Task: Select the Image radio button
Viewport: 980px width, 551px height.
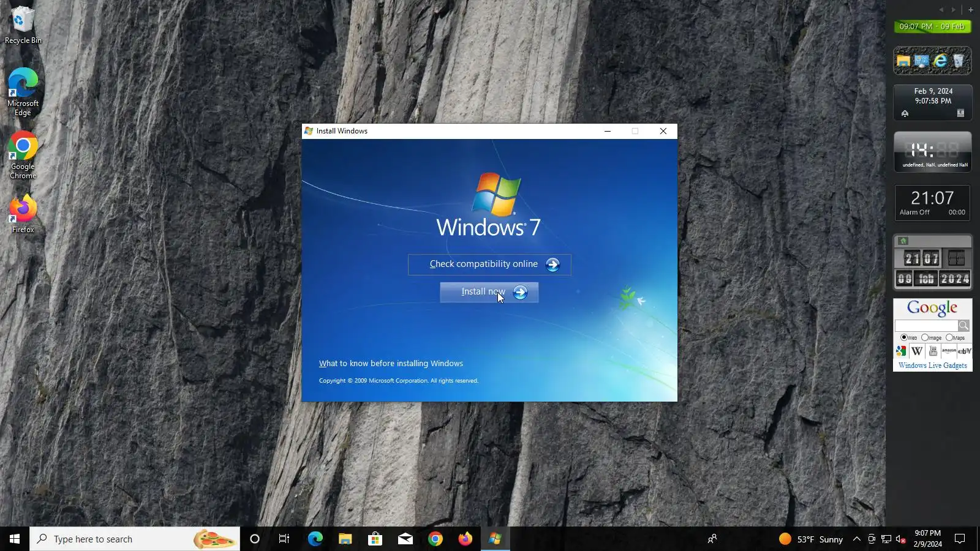Action: click(925, 337)
